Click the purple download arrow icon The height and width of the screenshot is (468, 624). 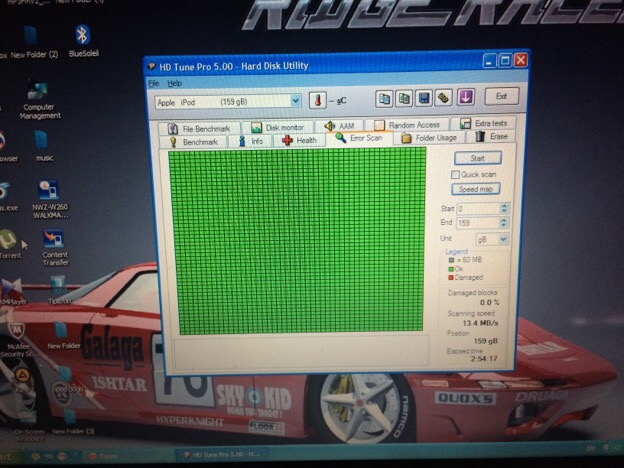coord(465,98)
